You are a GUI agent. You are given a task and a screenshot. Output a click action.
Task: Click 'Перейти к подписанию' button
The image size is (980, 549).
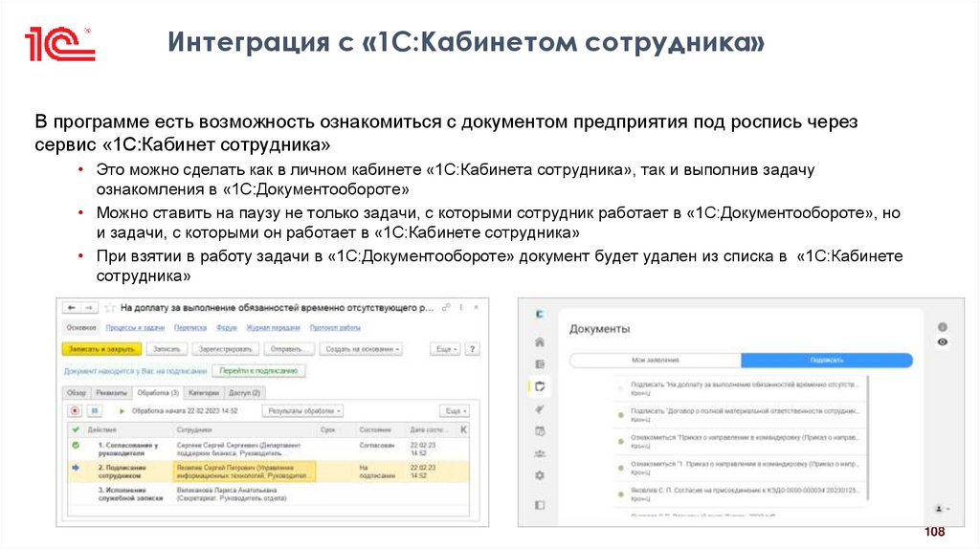[x=258, y=371]
